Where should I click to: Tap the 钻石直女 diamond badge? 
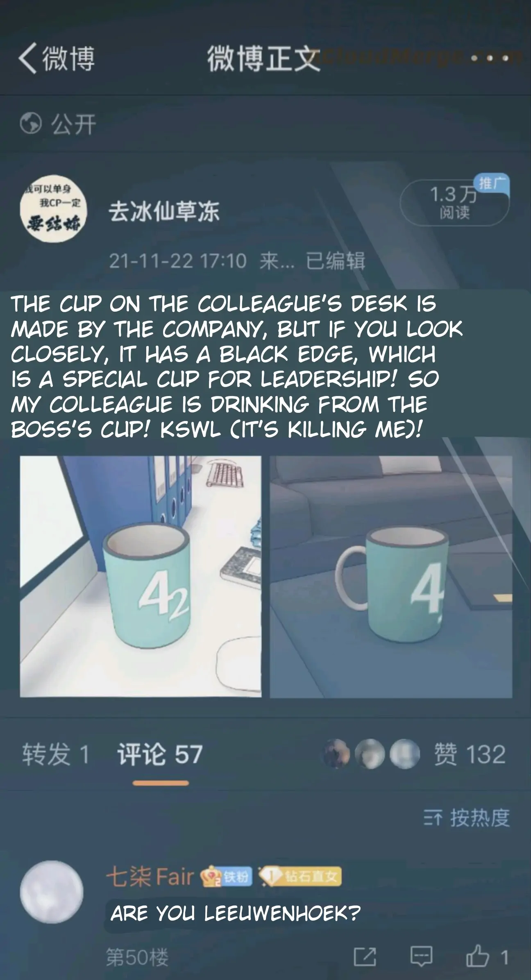click(301, 877)
